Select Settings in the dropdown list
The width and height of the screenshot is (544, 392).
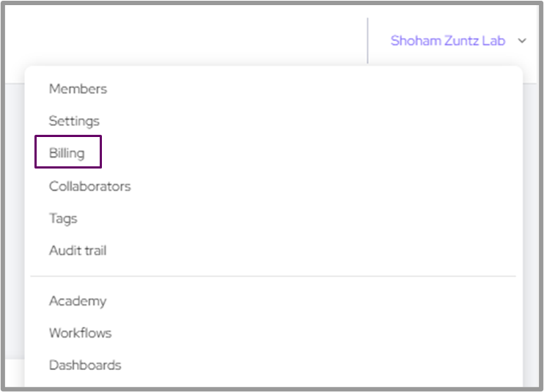click(x=74, y=121)
